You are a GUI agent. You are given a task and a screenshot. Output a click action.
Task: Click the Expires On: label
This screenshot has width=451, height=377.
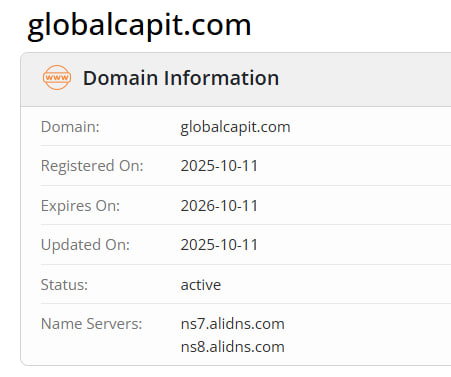(80, 206)
